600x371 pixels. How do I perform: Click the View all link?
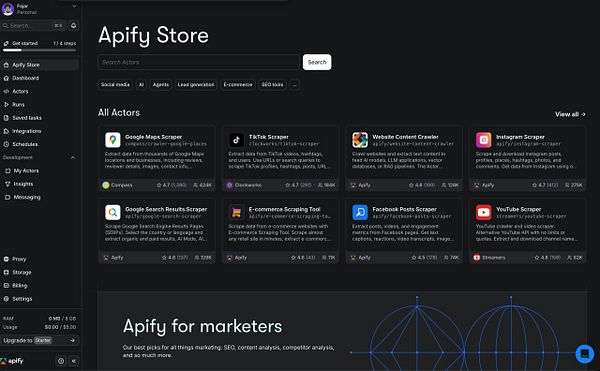(x=570, y=114)
